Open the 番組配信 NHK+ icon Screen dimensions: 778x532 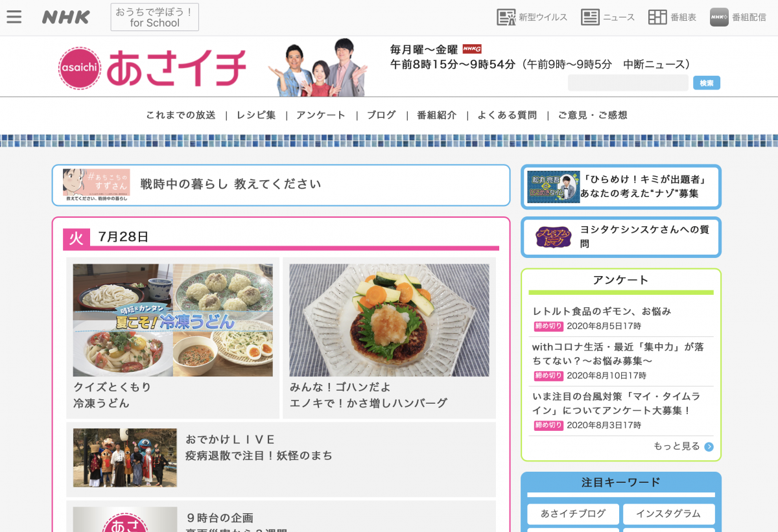[719, 17]
